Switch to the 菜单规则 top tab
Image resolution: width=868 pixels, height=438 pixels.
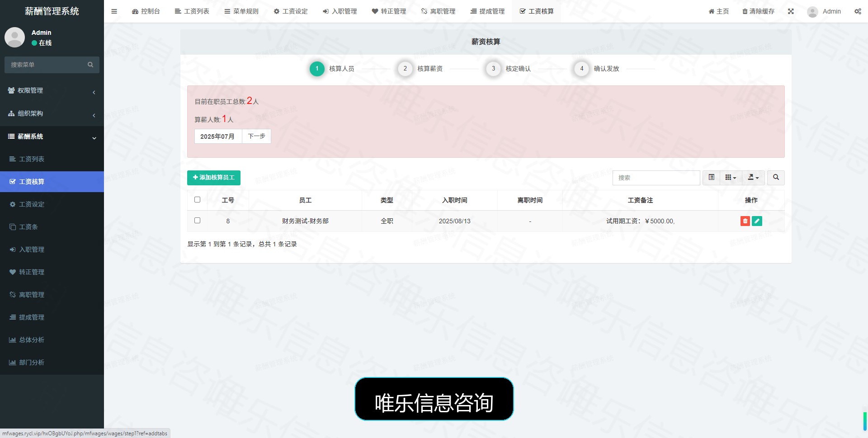pyautogui.click(x=241, y=11)
